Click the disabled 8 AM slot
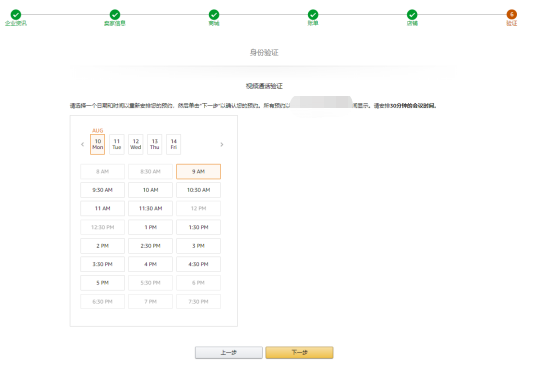 point(103,171)
